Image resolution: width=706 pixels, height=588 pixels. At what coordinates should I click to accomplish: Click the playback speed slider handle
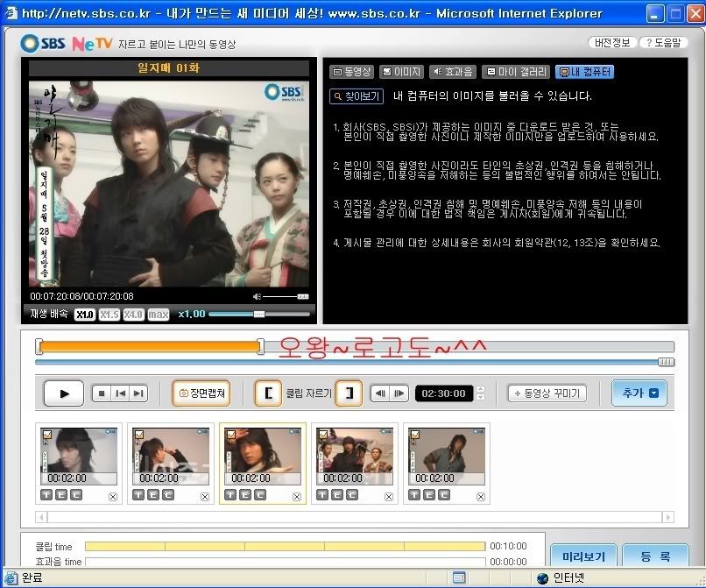point(259,314)
